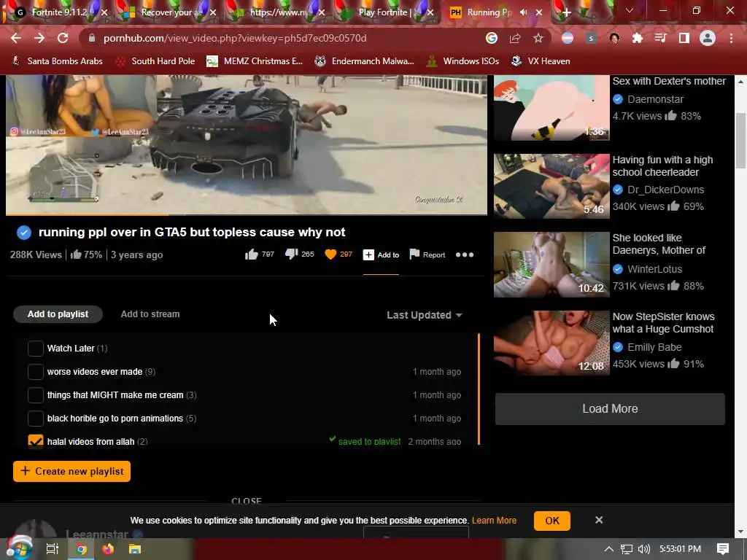This screenshot has height=560, width=747.
Task: Open the MEMZ Christmas E... bookmark
Action: 255,61
